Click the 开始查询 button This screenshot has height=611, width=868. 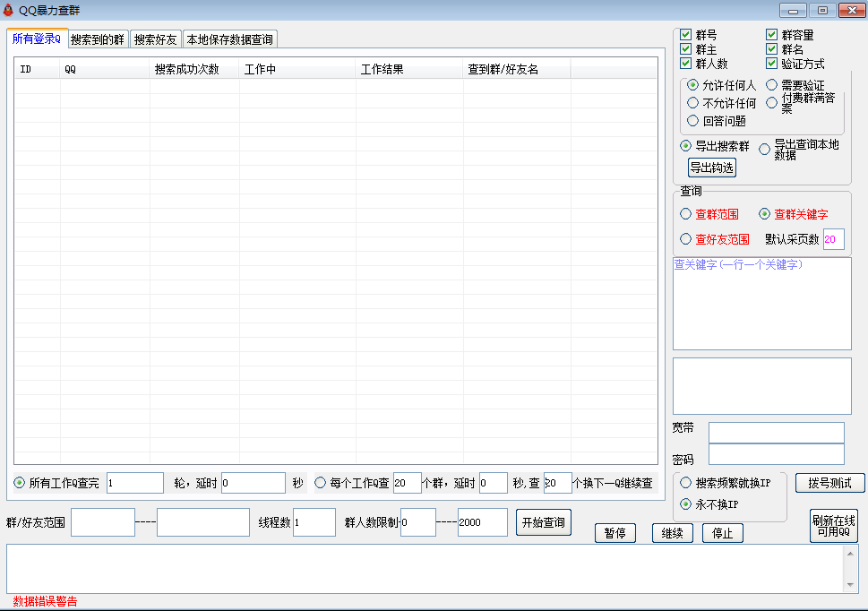544,522
